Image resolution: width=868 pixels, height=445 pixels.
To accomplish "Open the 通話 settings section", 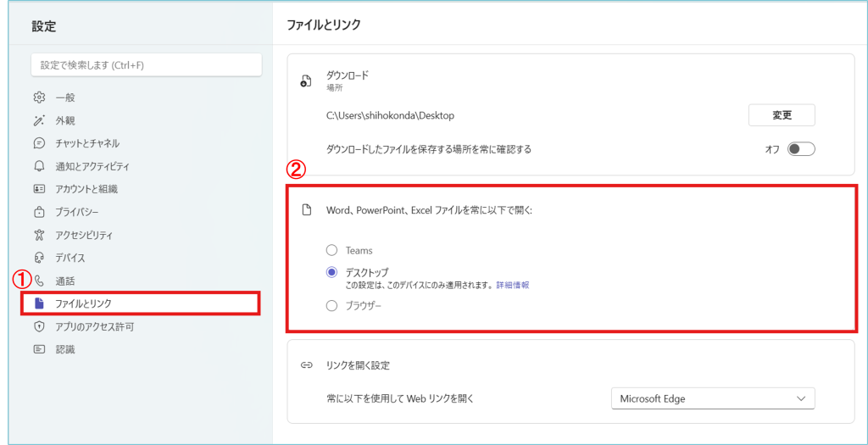I will [64, 281].
